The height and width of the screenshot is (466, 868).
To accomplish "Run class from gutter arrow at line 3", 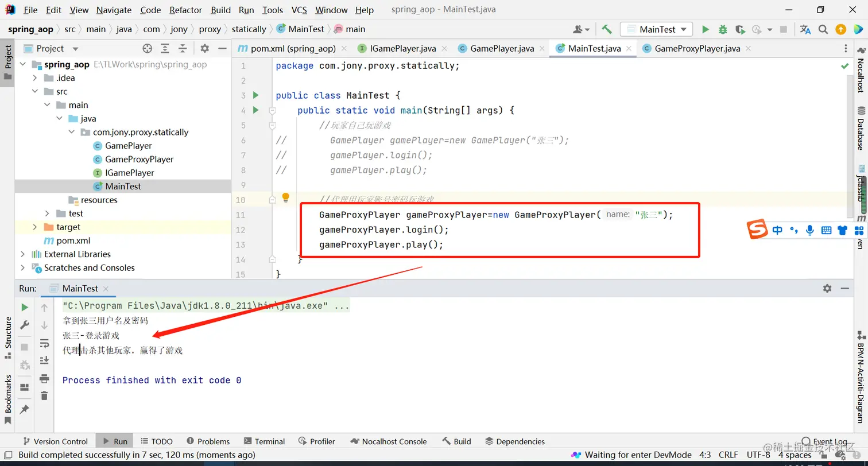I will point(256,95).
